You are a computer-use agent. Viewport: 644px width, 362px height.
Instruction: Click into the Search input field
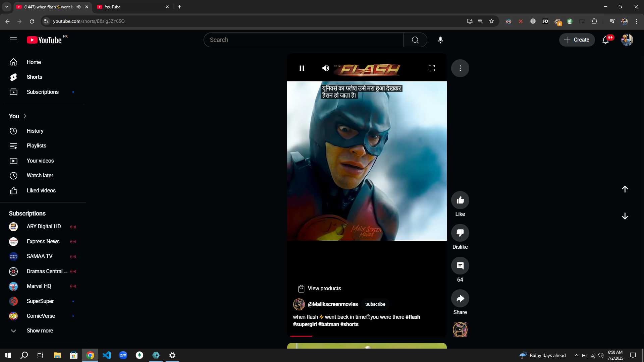(x=304, y=40)
